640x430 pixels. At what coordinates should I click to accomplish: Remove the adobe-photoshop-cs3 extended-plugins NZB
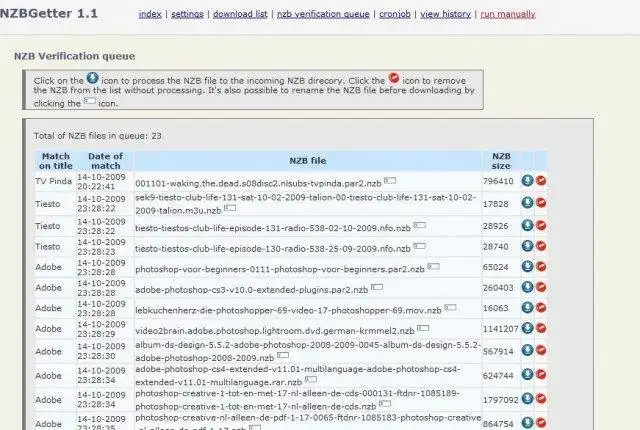click(541, 287)
